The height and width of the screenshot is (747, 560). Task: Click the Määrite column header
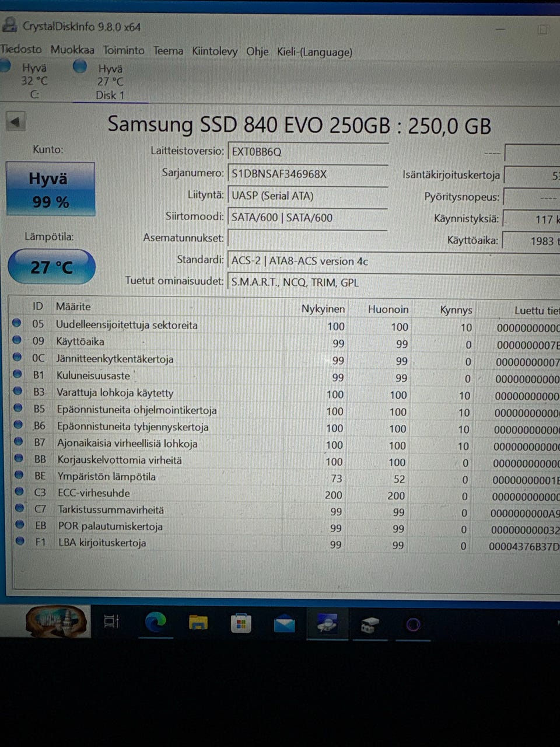tap(73, 306)
